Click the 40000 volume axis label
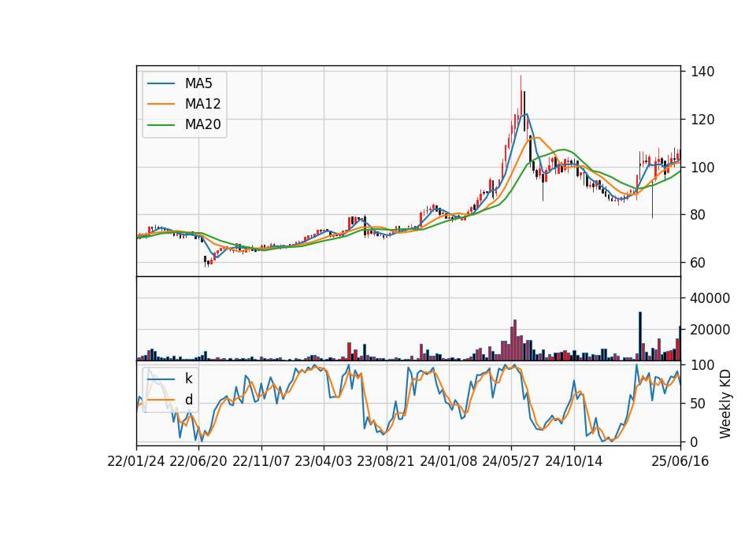Viewport: 756px width, 543px height. [710, 298]
